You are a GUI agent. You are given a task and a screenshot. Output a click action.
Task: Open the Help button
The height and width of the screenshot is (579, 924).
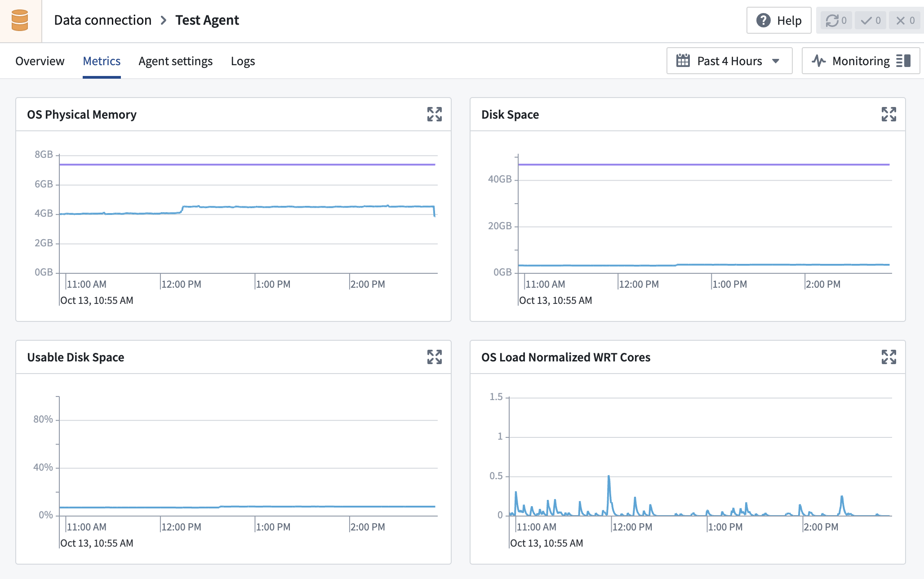(779, 20)
